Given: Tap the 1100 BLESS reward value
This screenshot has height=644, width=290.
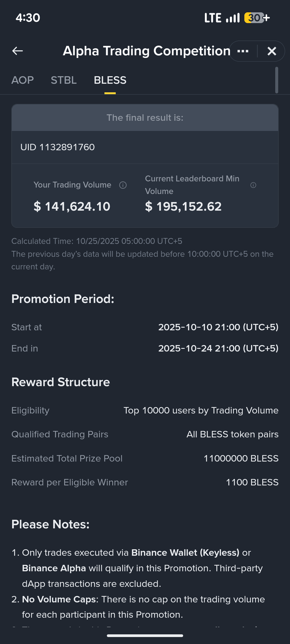Looking at the screenshot, I should 252,482.
